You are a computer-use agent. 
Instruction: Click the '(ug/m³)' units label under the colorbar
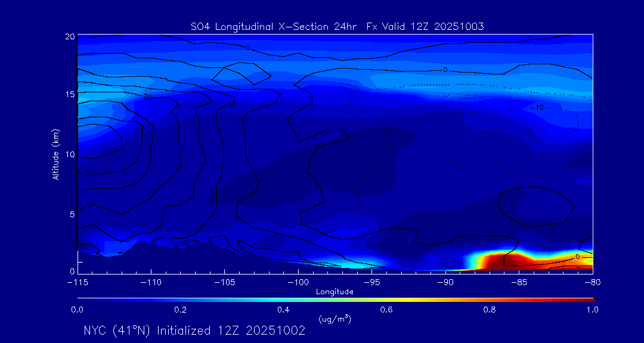click(335, 319)
